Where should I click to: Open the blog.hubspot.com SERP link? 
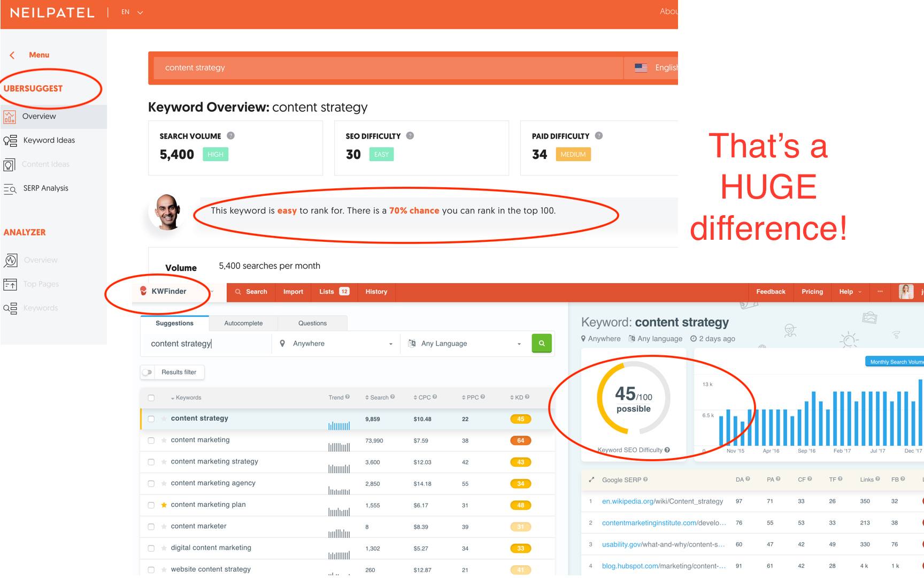click(x=664, y=566)
